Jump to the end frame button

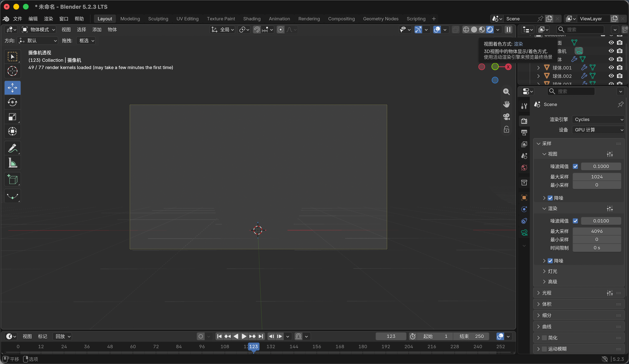(x=261, y=336)
